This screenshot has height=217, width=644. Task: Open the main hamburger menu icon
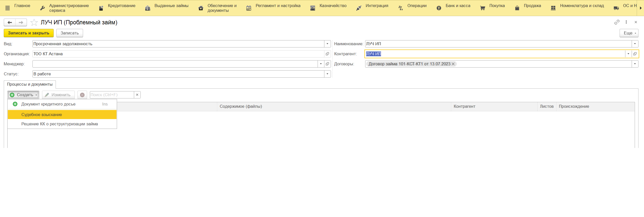[x=8, y=8]
